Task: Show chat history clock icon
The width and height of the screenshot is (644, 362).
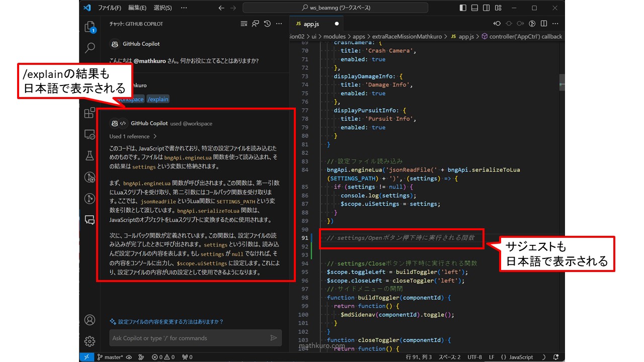Action: 267,24
